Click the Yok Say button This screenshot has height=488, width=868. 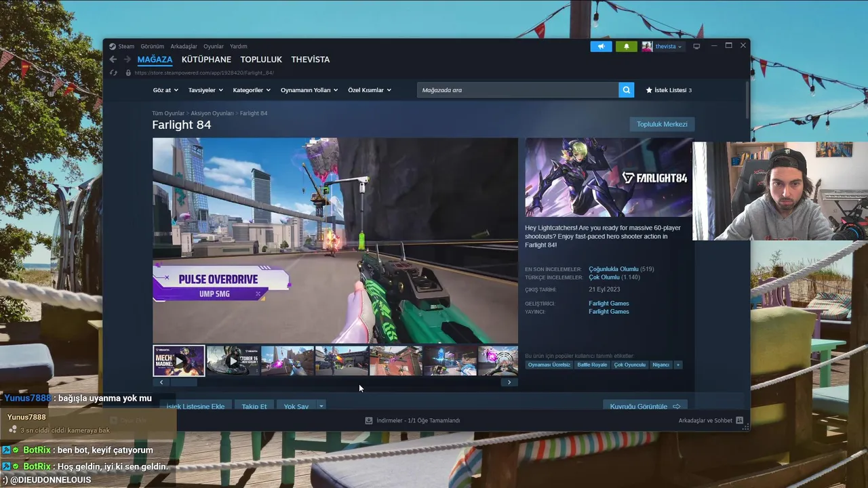296,406
